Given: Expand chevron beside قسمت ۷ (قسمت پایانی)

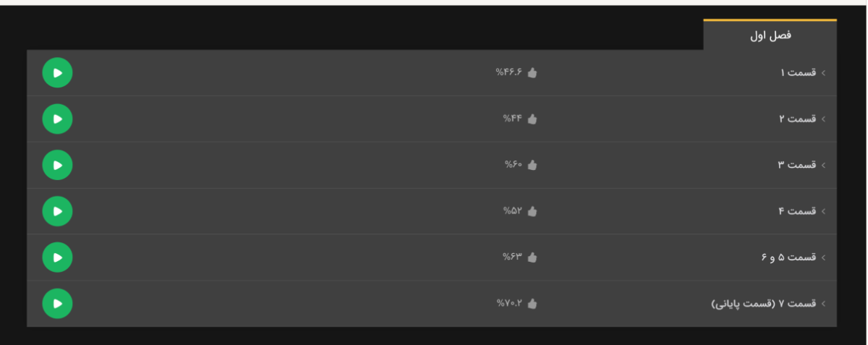Looking at the screenshot, I should coord(823,304).
